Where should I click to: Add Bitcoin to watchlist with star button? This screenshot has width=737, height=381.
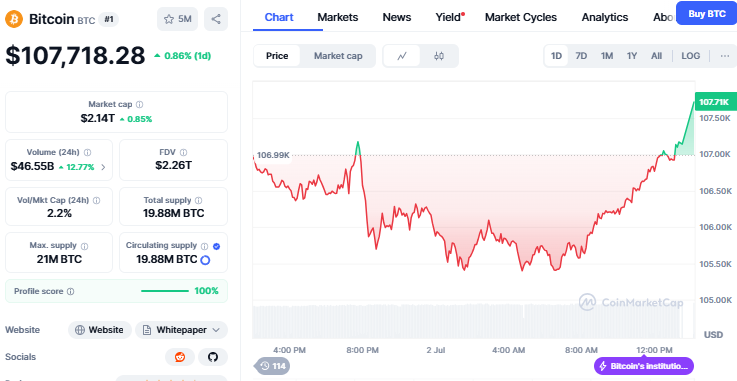(x=178, y=19)
